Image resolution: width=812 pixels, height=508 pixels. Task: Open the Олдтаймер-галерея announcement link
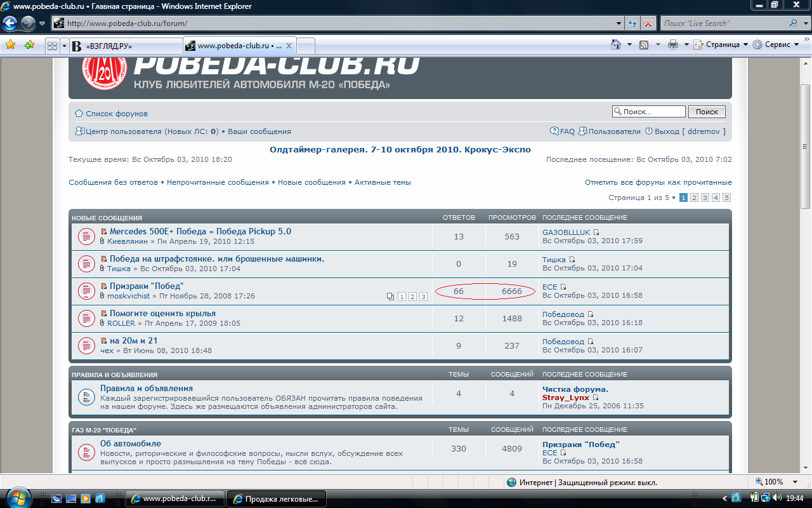click(400, 150)
